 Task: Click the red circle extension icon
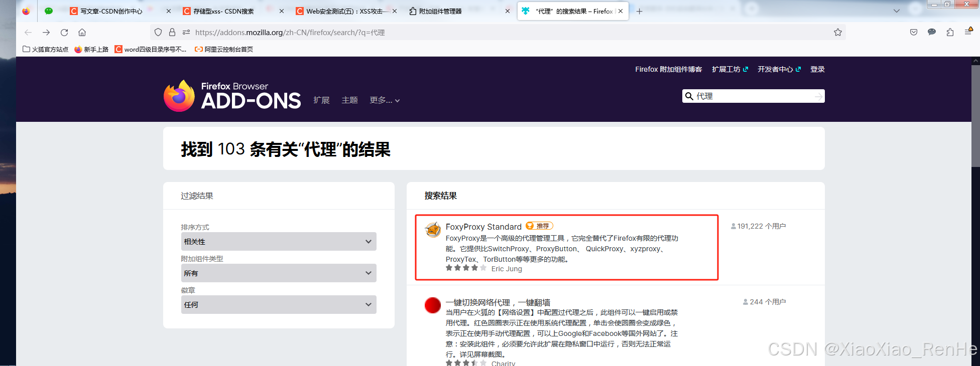click(x=433, y=305)
